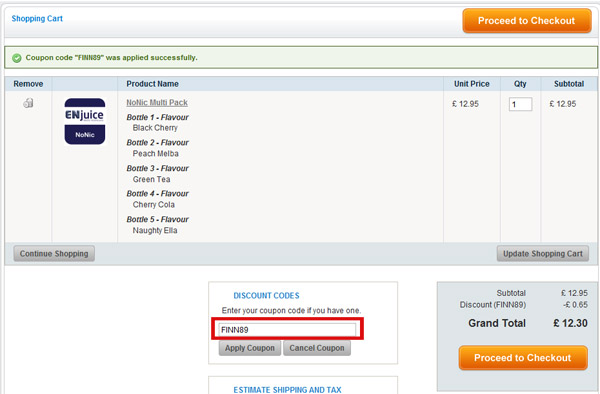600x394 pixels.
Task: Click the Bottle 5 - Flavour label
Action: tap(158, 220)
